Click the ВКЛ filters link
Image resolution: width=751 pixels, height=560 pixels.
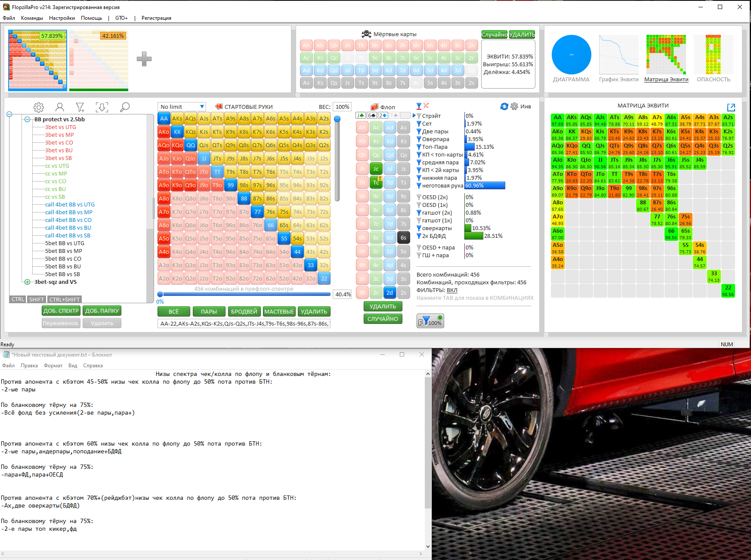point(452,290)
